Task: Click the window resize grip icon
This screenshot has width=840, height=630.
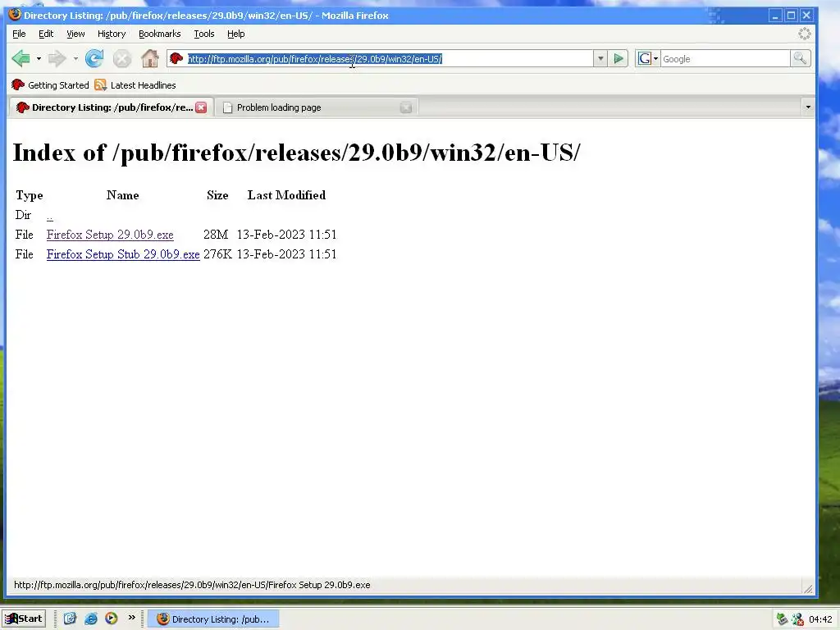Action: pos(808,589)
